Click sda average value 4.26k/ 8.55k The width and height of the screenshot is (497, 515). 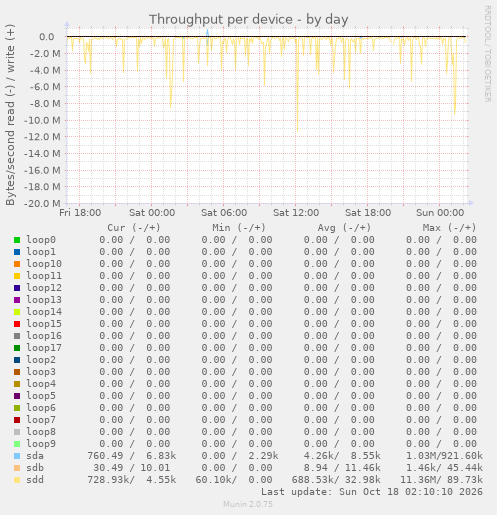click(x=342, y=456)
